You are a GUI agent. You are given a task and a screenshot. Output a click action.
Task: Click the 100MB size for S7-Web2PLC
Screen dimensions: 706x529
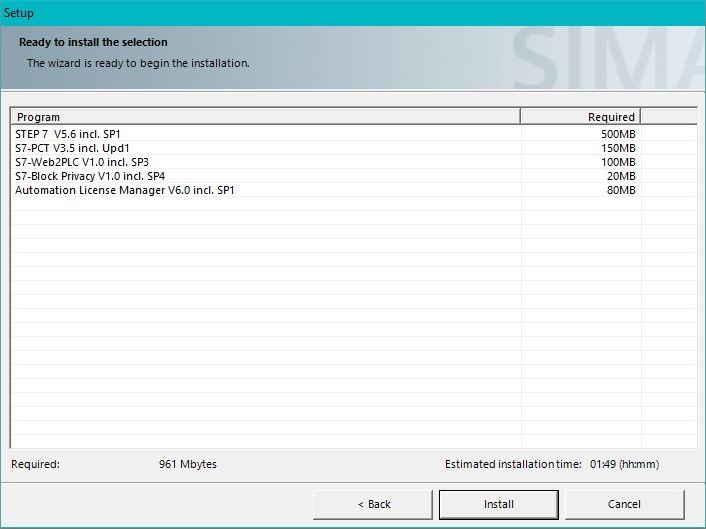coord(618,162)
